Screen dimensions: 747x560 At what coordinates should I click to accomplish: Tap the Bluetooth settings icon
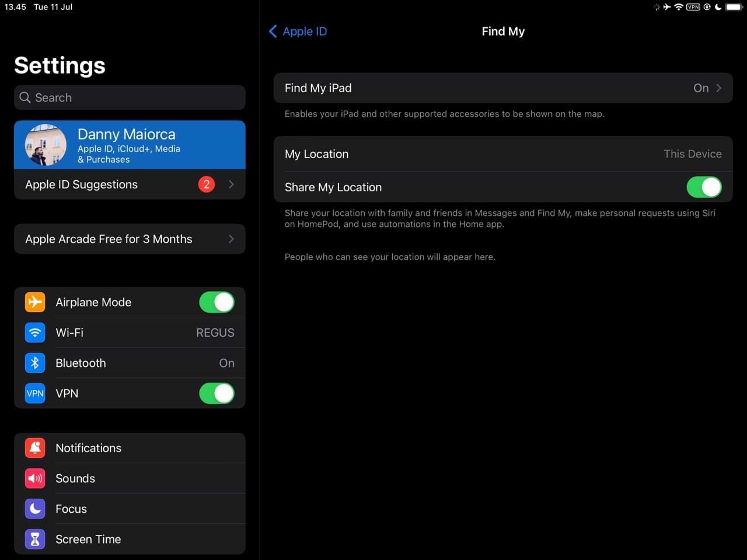pos(35,363)
